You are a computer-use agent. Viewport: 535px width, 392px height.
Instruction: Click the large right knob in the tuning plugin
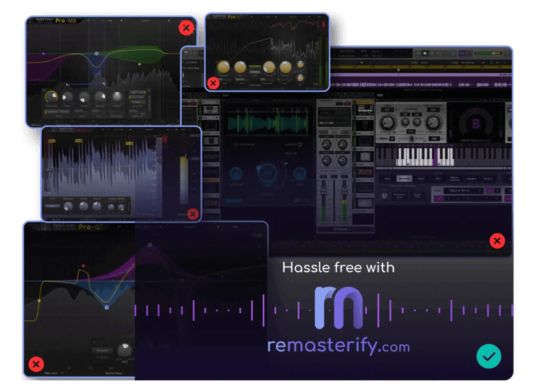tap(433, 121)
